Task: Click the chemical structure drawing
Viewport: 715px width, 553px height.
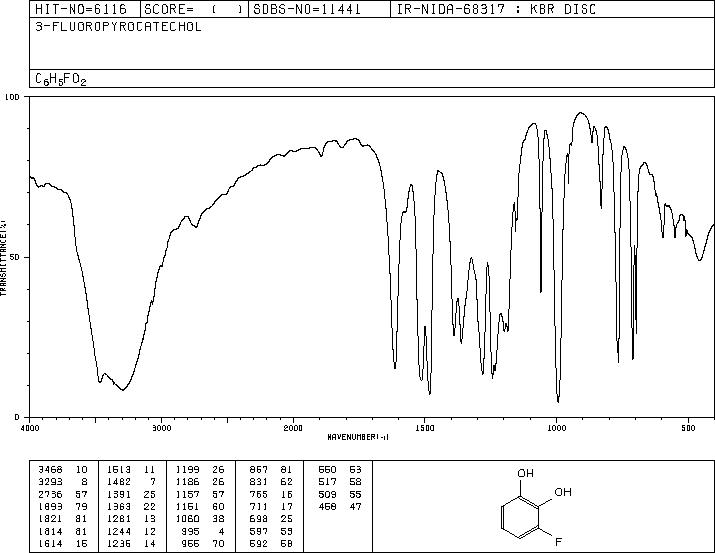Action: (536, 507)
